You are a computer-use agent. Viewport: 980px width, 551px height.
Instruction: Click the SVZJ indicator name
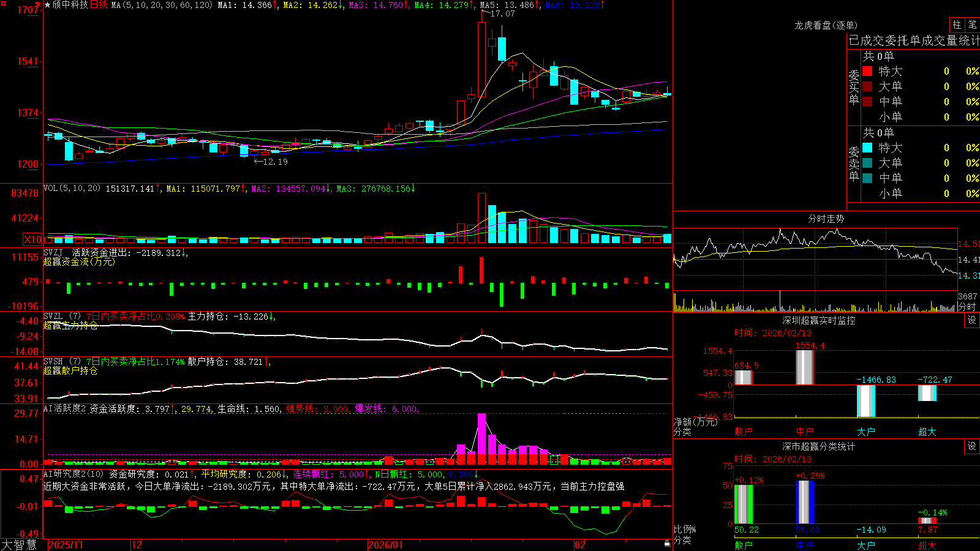(x=53, y=252)
